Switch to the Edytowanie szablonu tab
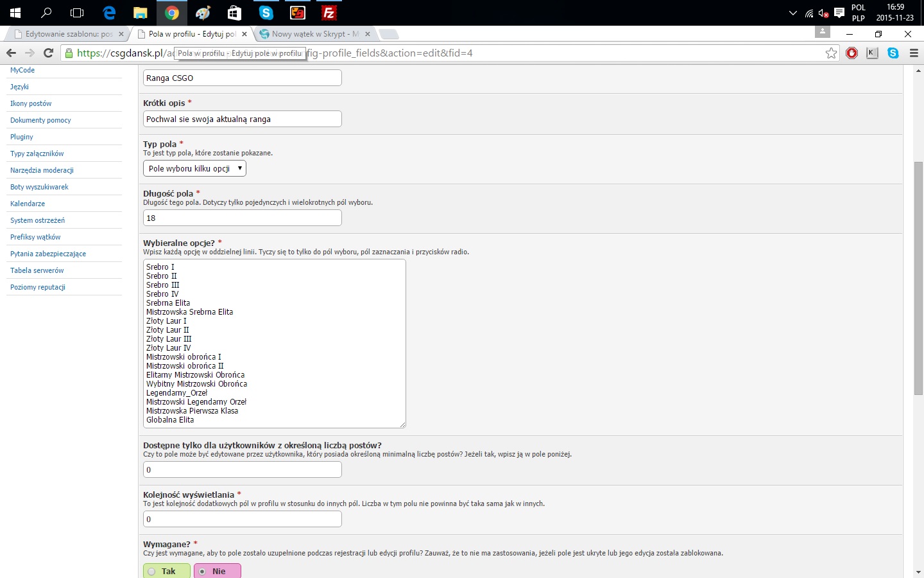The width and height of the screenshot is (924, 578). 65,34
